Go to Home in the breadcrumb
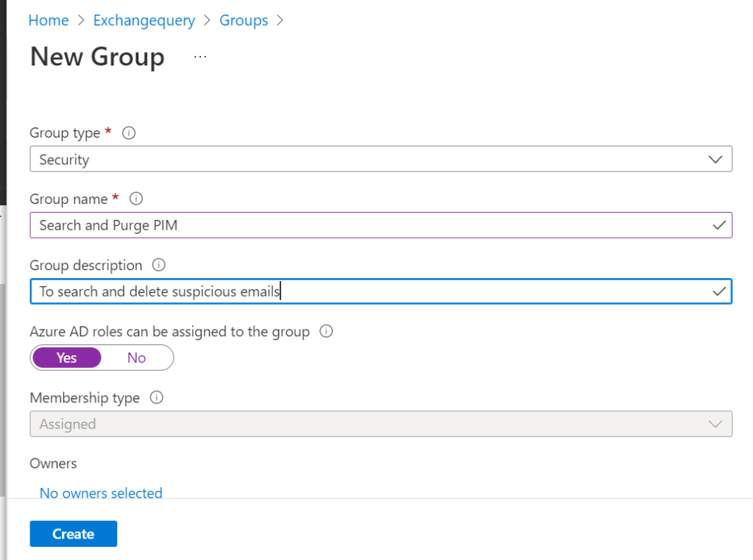 49,21
